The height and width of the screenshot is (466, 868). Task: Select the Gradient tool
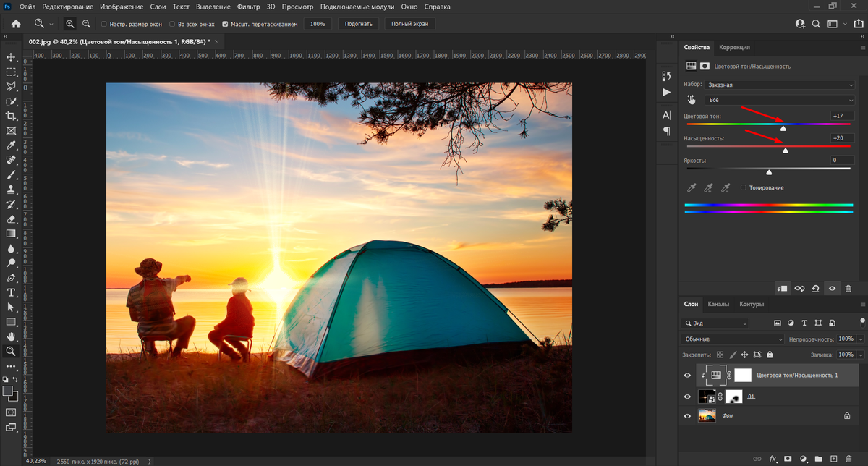tap(11, 234)
